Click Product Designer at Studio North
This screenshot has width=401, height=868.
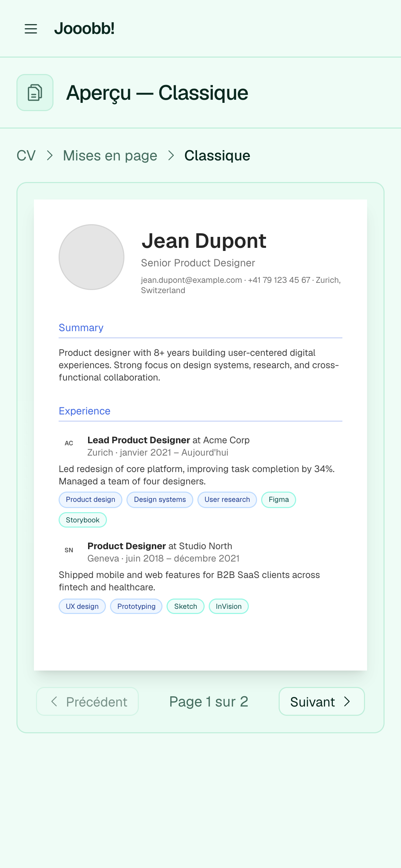tap(160, 546)
